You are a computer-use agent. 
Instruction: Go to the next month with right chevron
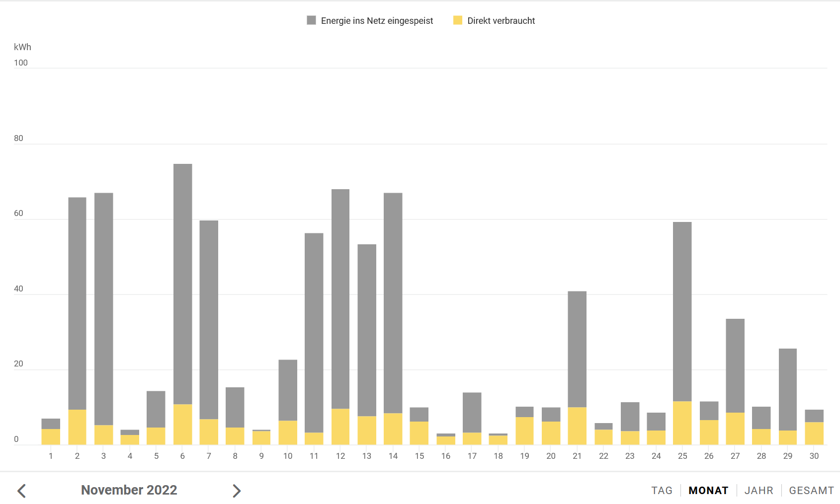pos(237,491)
